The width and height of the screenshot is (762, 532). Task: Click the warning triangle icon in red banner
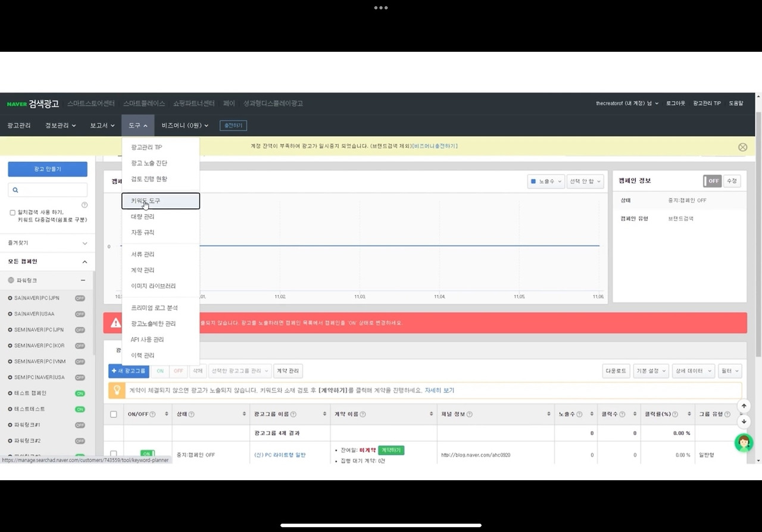[116, 323]
